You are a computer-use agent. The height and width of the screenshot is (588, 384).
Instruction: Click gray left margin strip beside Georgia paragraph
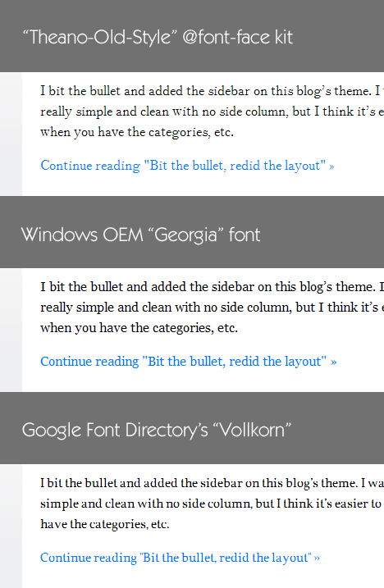tap(11, 330)
